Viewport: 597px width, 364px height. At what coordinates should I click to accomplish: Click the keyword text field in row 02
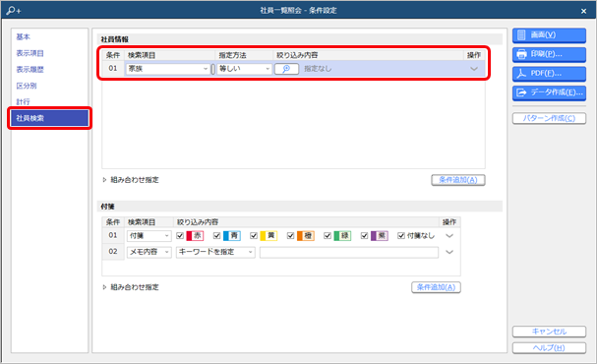coord(349,252)
